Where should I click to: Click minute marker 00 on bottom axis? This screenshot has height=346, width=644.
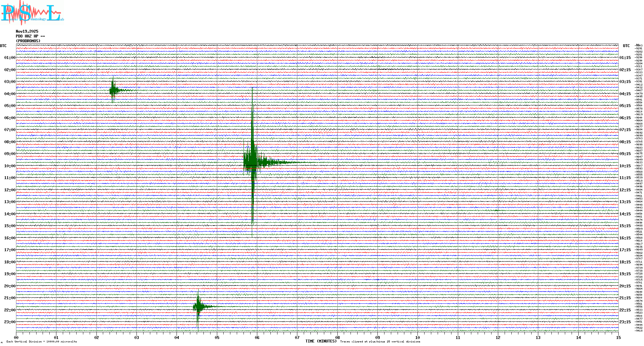tap(16, 337)
